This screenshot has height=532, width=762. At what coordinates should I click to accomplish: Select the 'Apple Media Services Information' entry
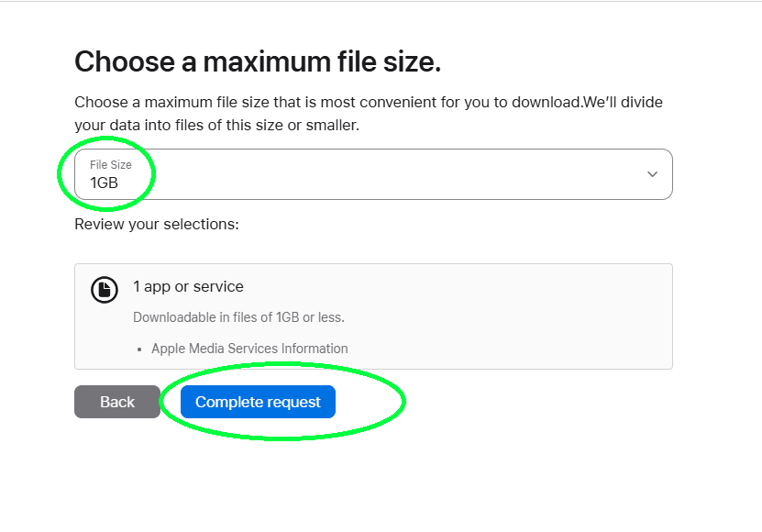[x=249, y=349]
